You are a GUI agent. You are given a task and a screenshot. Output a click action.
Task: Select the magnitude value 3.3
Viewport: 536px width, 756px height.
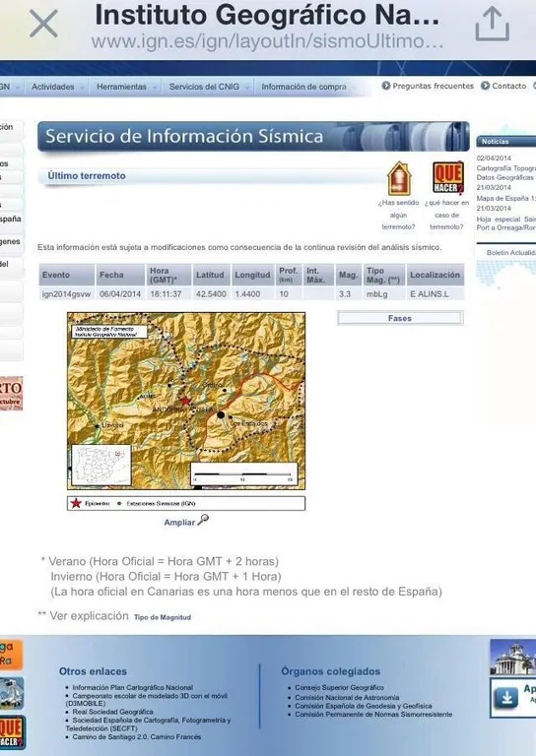tap(345, 293)
